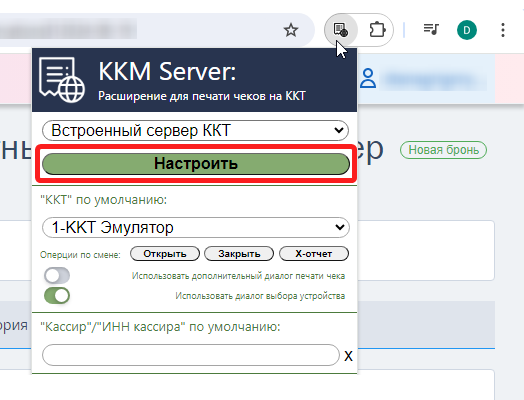Open the green D profile avatar
The width and height of the screenshot is (524, 400).
(x=467, y=30)
